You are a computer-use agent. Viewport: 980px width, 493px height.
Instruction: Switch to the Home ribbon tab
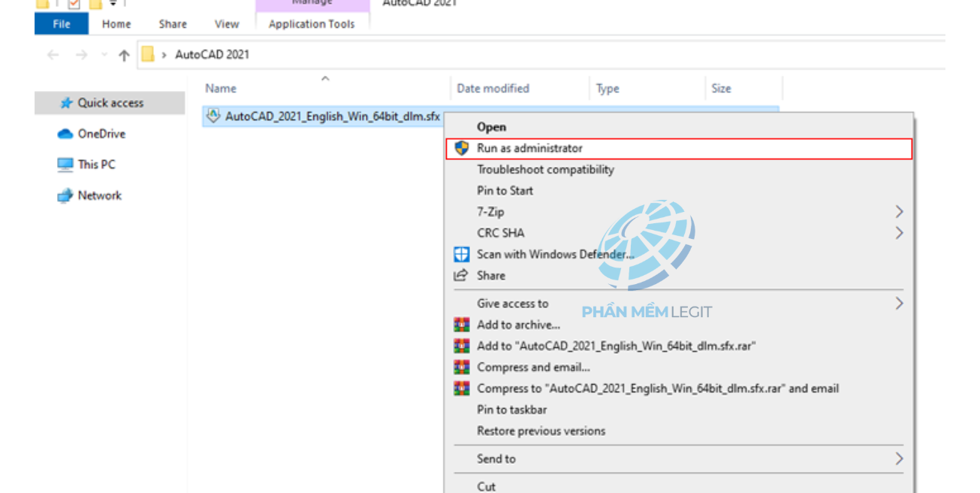pos(116,24)
